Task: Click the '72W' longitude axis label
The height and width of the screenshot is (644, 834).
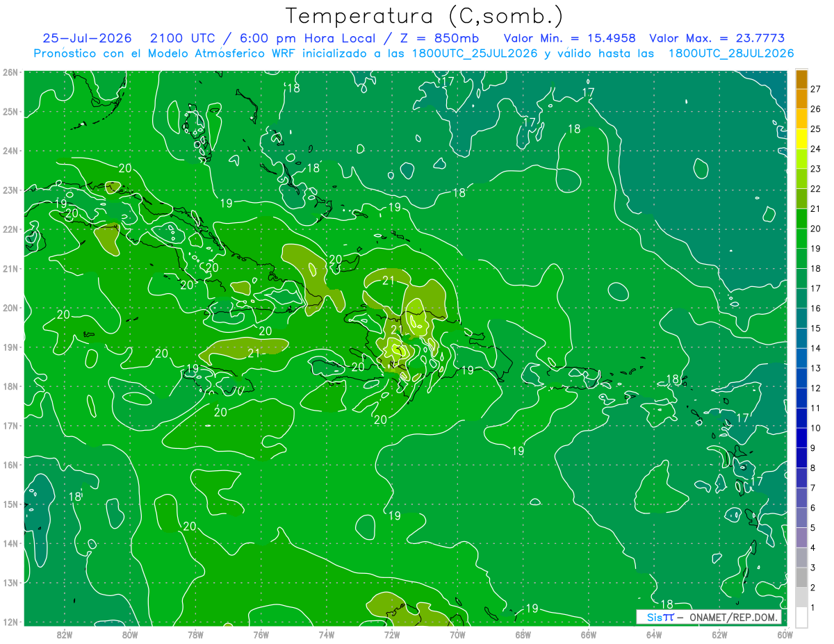Action: point(391,634)
